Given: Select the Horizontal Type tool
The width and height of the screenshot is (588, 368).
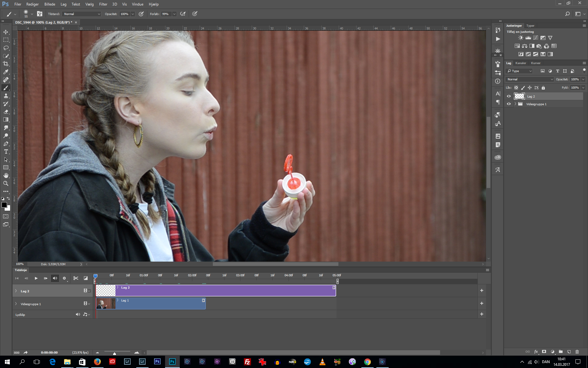Looking at the screenshot, I should 6,151.
